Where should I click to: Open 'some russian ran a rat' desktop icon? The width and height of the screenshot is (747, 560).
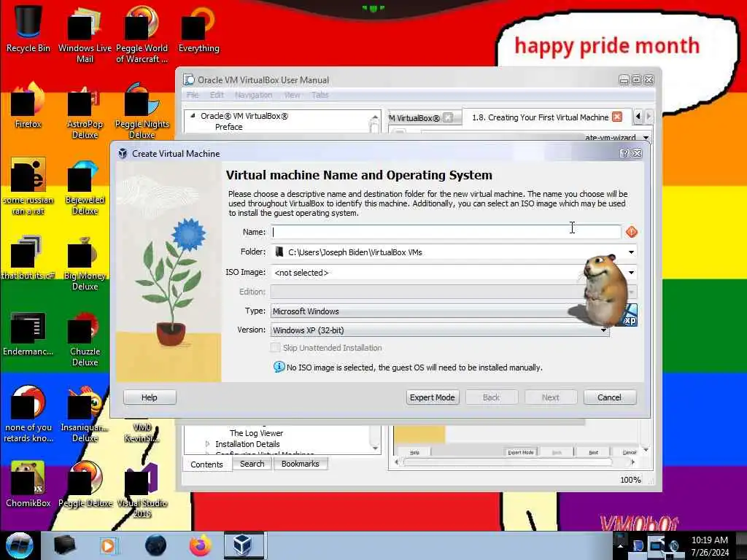(x=28, y=187)
